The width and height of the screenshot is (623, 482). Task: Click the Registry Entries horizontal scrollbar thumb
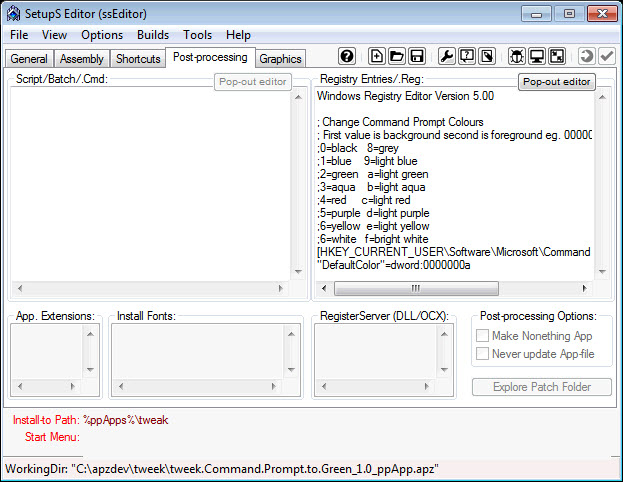click(x=416, y=288)
